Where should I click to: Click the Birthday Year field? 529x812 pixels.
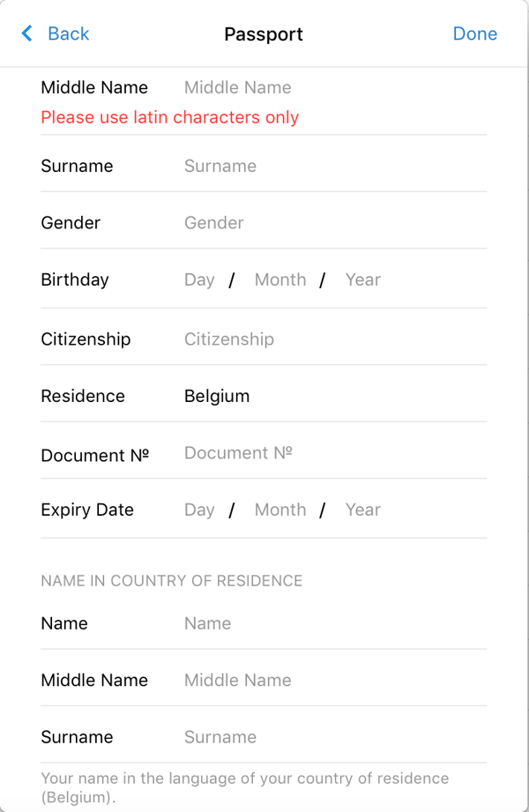click(x=362, y=279)
